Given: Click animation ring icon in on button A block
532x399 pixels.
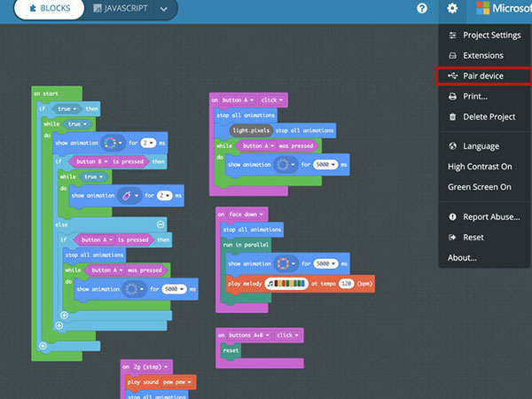Looking at the screenshot, I should coord(286,165).
